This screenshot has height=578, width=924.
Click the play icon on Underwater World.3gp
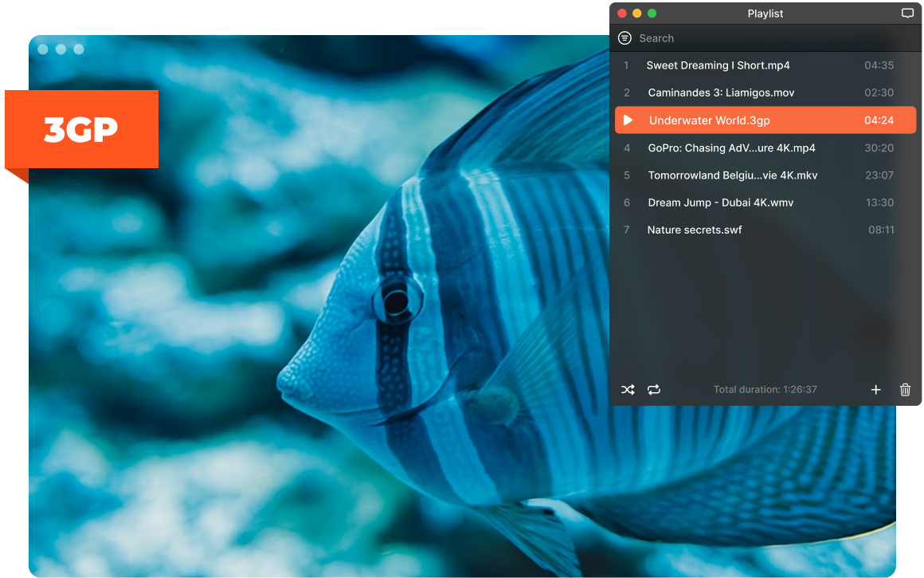pyautogui.click(x=628, y=120)
